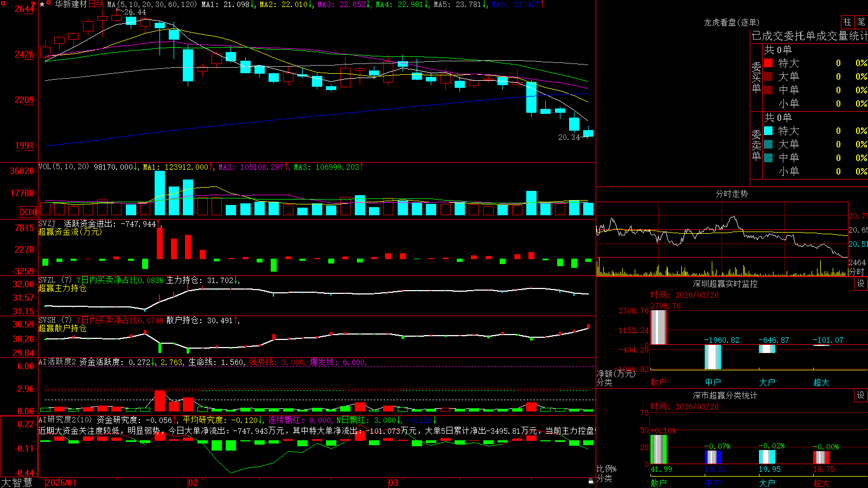This screenshot has height=488, width=868.
Task: Switch 龙虎看盘 to 笔 tick view
Action: (x=861, y=22)
